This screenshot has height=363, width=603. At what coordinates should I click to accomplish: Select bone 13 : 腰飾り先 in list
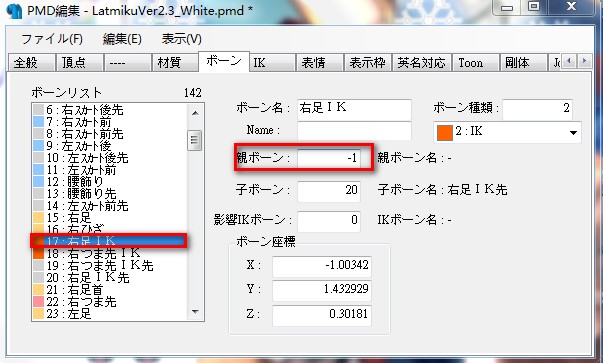click(x=110, y=194)
